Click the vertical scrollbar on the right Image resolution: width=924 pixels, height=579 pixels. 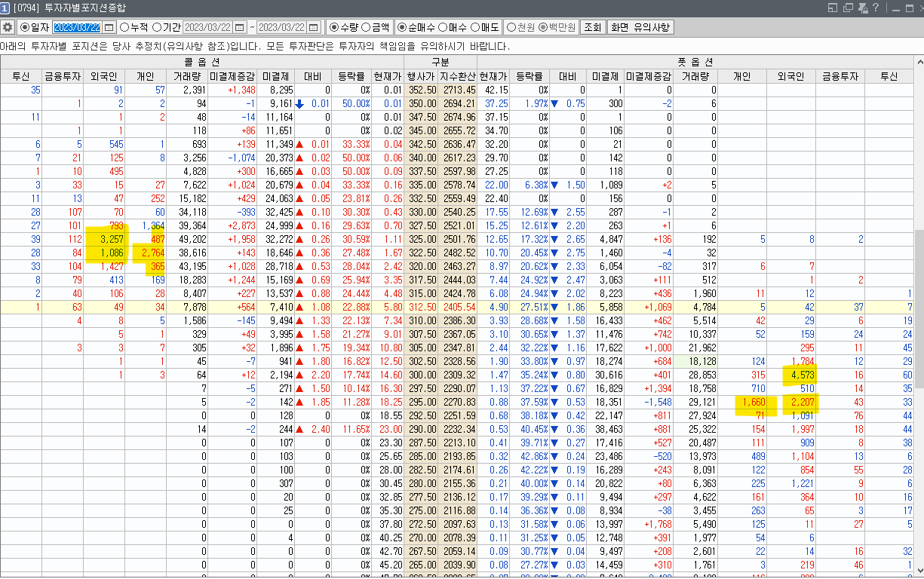coord(918,302)
